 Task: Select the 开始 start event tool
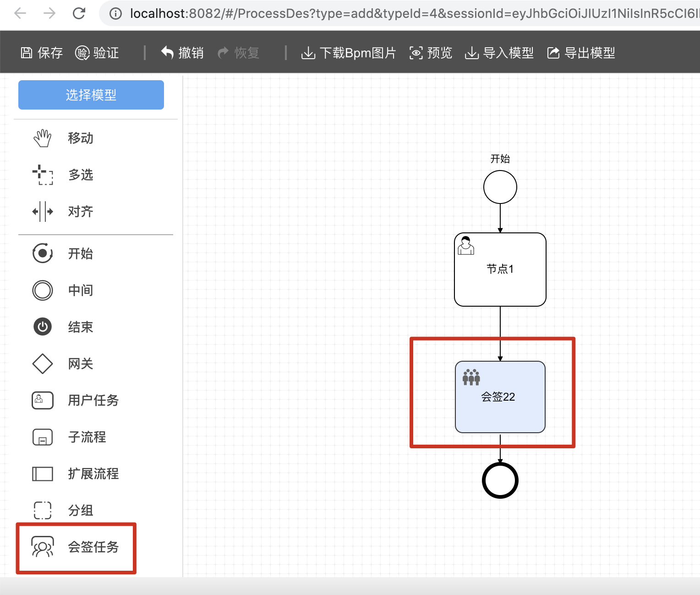pyautogui.click(x=81, y=253)
